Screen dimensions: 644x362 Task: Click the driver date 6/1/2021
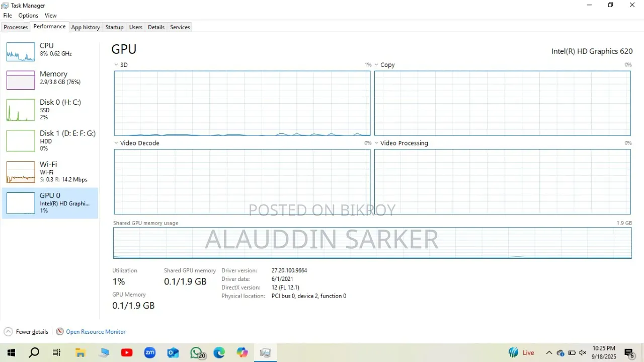[x=282, y=279]
